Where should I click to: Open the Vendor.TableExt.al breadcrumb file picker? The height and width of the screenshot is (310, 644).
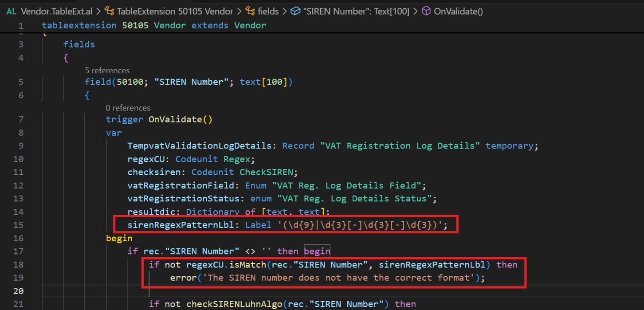pyautogui.click(x=57, y=12)
